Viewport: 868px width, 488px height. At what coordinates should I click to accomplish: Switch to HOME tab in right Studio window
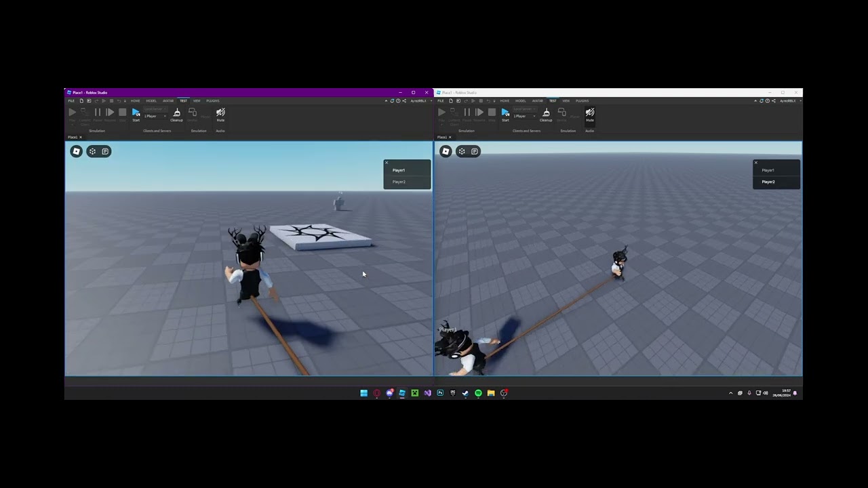point(505,101)
